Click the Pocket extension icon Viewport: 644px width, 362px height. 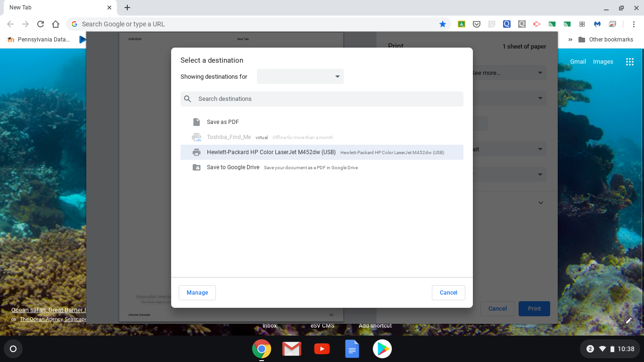point(477,24)
